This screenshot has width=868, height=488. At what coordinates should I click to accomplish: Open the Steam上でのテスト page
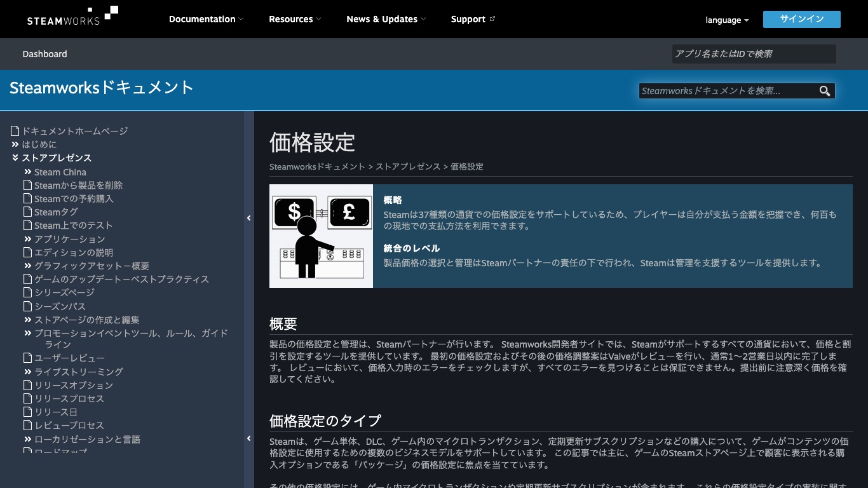tap(73, 226)
